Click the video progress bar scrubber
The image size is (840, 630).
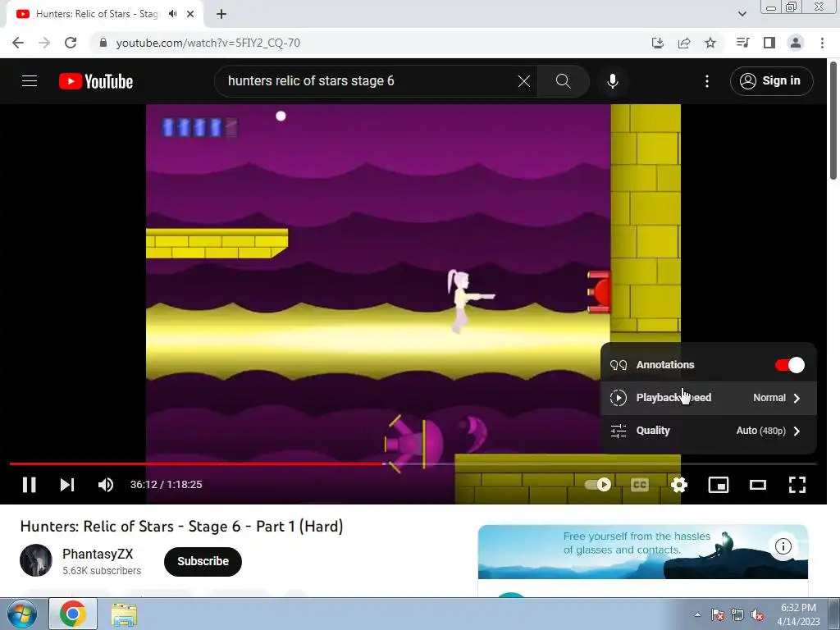(x=384, y=463)
